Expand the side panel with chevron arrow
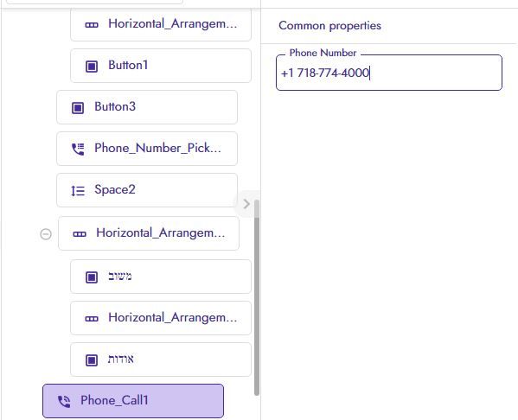 pyautogui.click(x=246, y=204)
